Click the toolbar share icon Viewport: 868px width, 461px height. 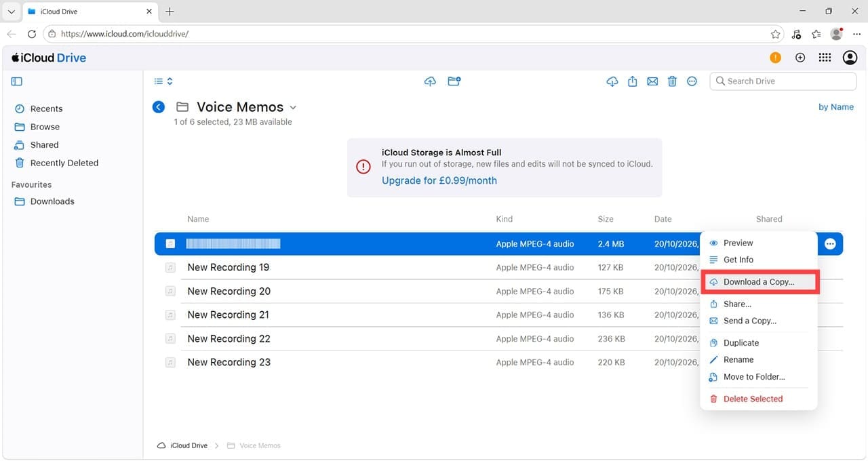632,81
